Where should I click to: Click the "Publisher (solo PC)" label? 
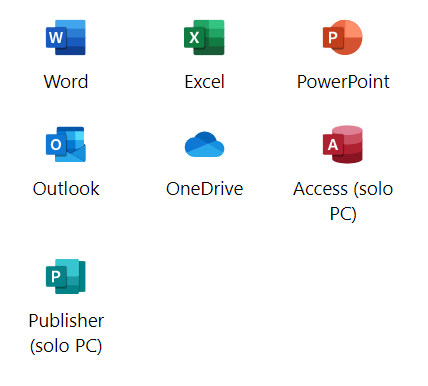click(66, 333)
